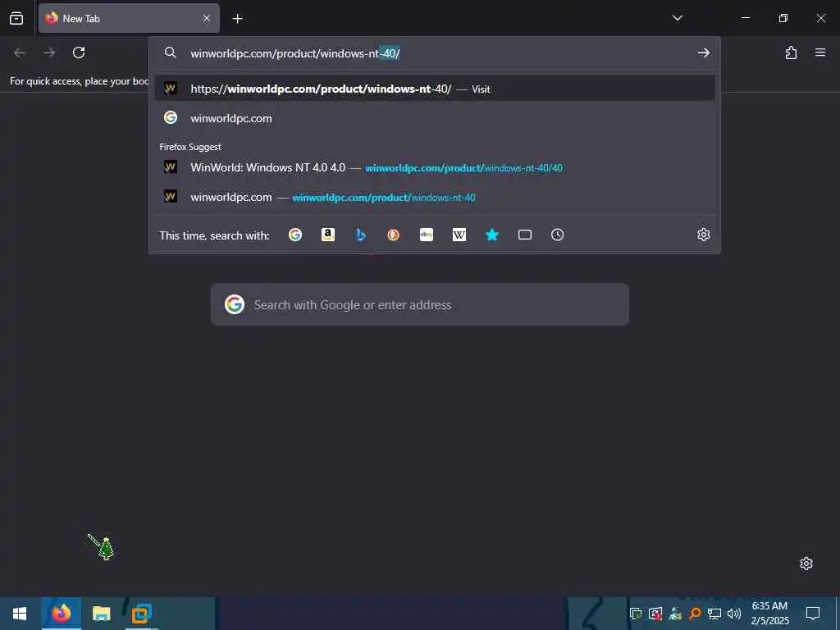Search this time with Amazon
Image resolution: width=840 pixels, height=630 pixels.
(328, 235)
